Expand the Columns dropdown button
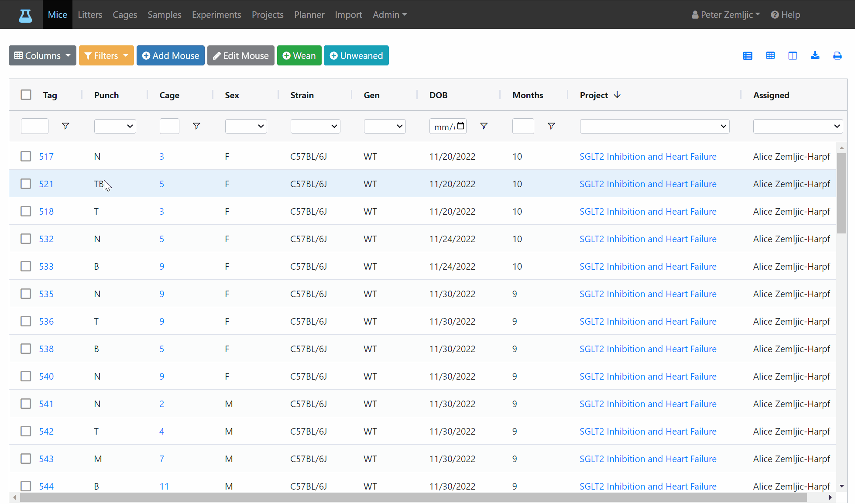 (x=42, y=56)
